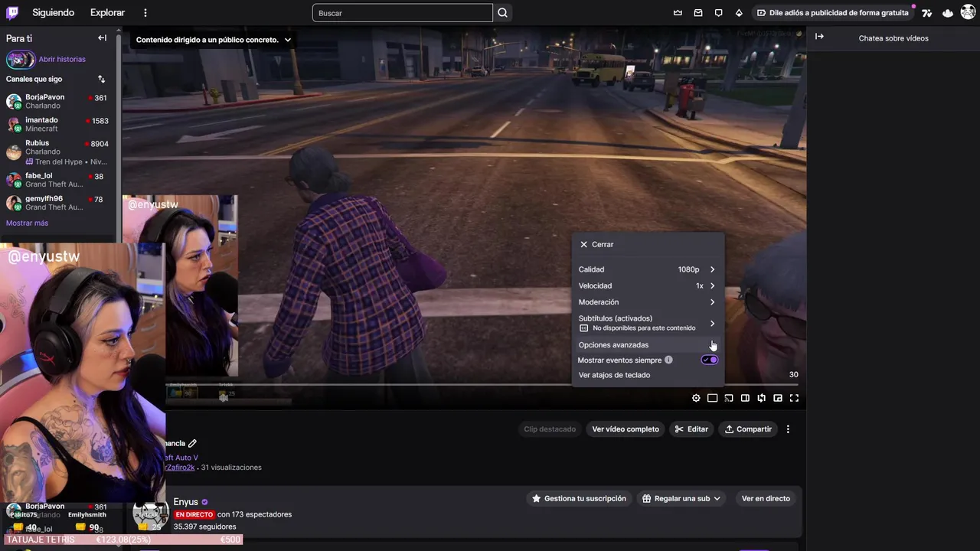Click the Clip destacado label

pyautogui.click(x=550, y=429)
